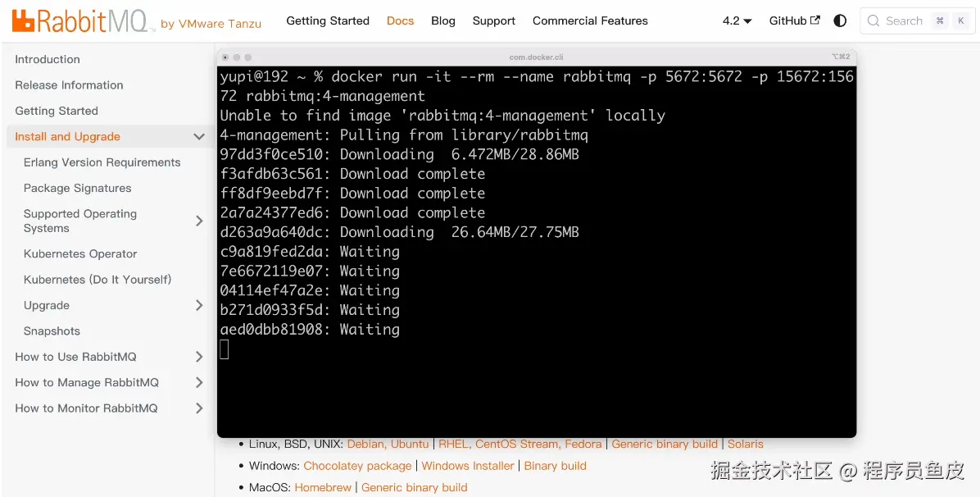
Task: Select Release Information in sidebar
Action: click(69, 85)
